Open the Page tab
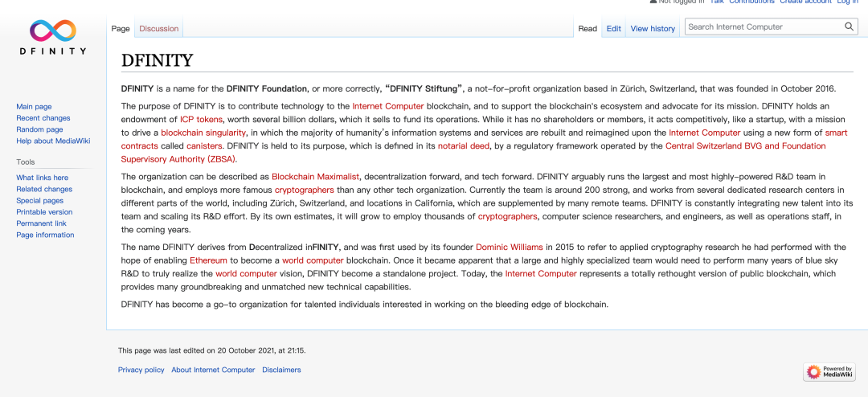The image size is (868, 397). click(x=120, y=28)
